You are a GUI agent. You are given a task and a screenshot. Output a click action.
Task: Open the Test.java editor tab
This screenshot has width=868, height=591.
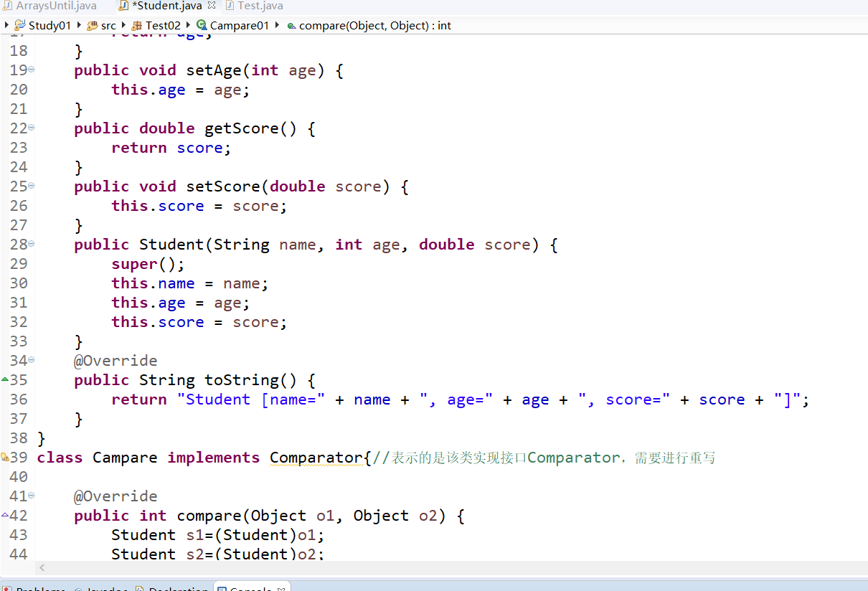tap(255, 6)
